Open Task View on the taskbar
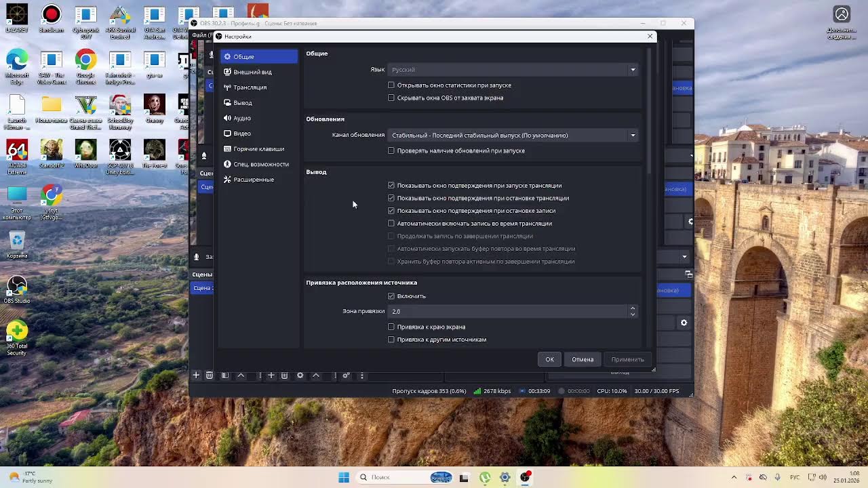This screenshot has width=868, height=488. (x=464, y=477)
